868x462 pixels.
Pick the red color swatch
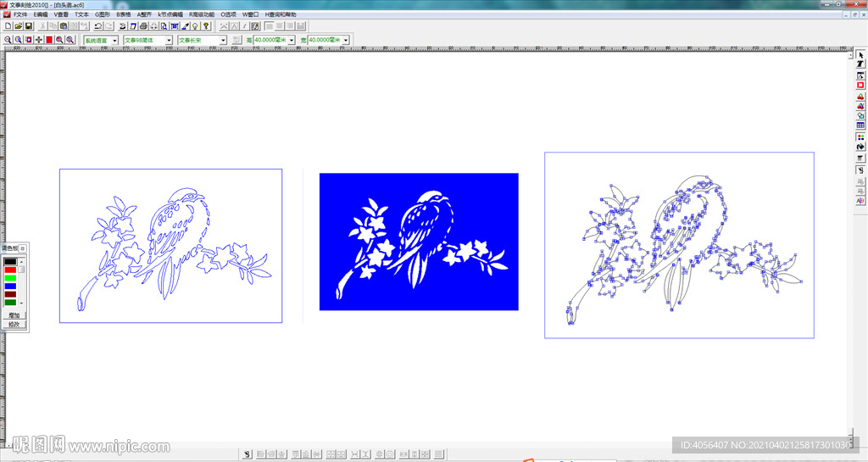click(x=10, y=270)
